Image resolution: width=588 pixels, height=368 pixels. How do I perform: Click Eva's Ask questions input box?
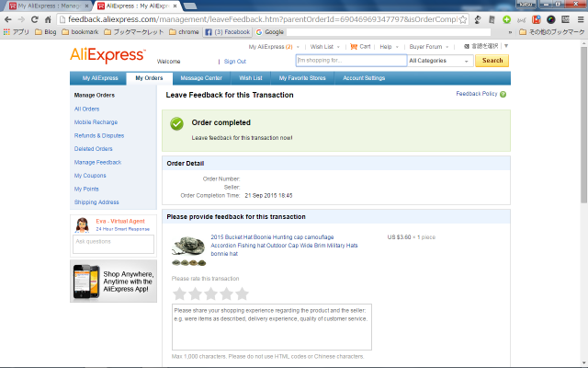113,244
